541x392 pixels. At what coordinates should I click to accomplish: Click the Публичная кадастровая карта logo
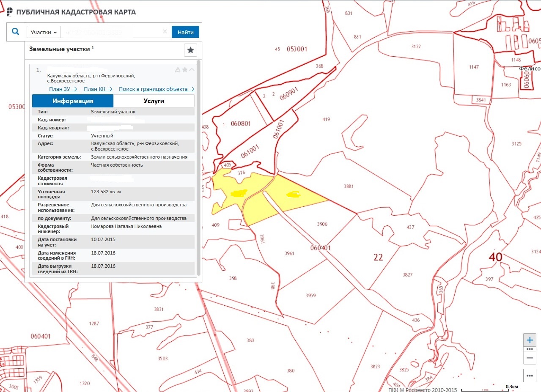[x=71, y=12]
